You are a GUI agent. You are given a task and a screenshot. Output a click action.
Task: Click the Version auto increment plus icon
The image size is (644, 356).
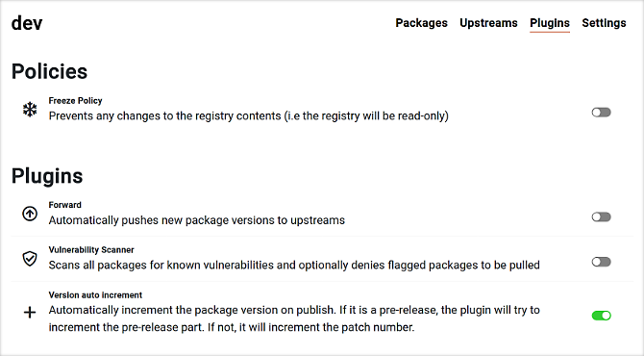[30, 313]
